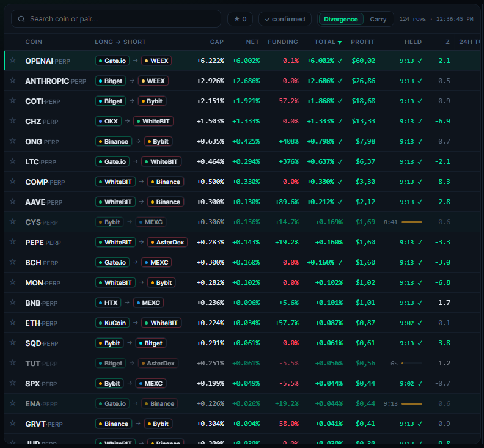This screenshot has height=448, width=484.
Task: Star the ENA perp row
Action: 13,403
